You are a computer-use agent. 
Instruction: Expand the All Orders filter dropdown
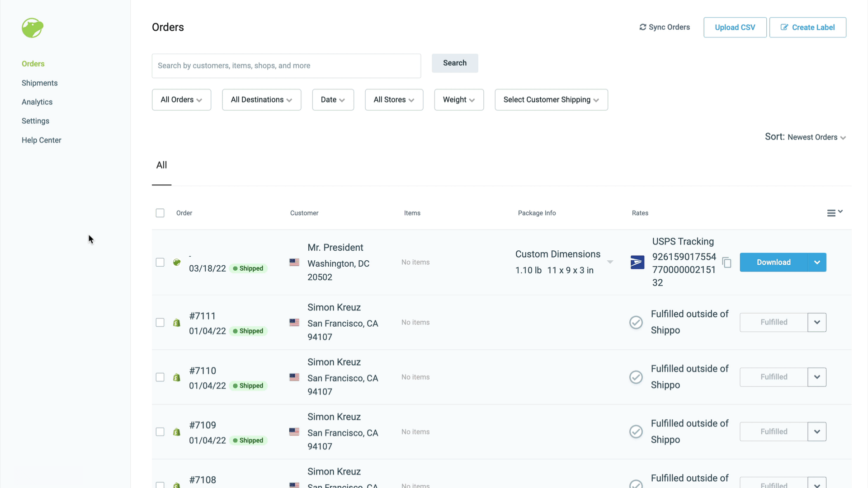pyautogui.click(x=181, y=99)
